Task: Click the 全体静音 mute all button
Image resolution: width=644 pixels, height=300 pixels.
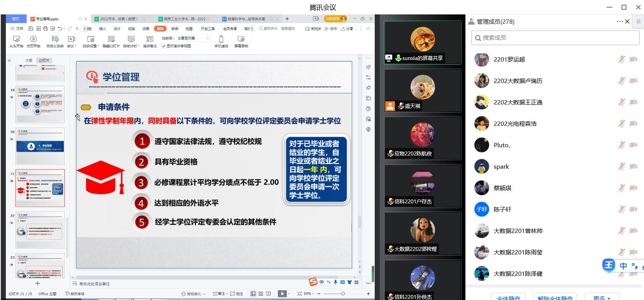Action: (508, 298)
